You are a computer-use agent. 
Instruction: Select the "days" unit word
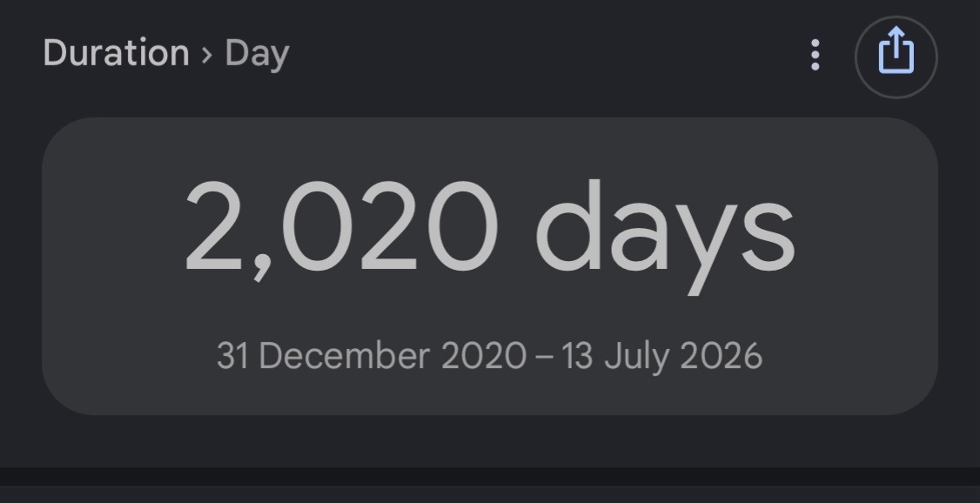click(x=665, y=236)
